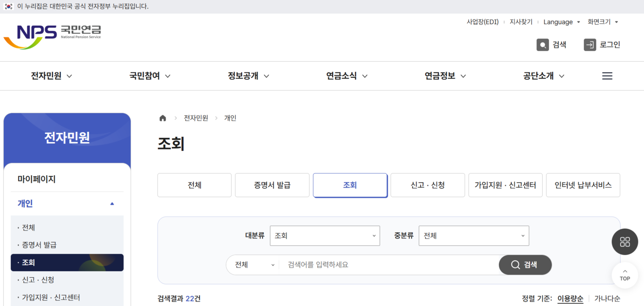Select the 신고 · 신청 tab
This screenshot has width=644, height=306.
[x=428, y=185]
